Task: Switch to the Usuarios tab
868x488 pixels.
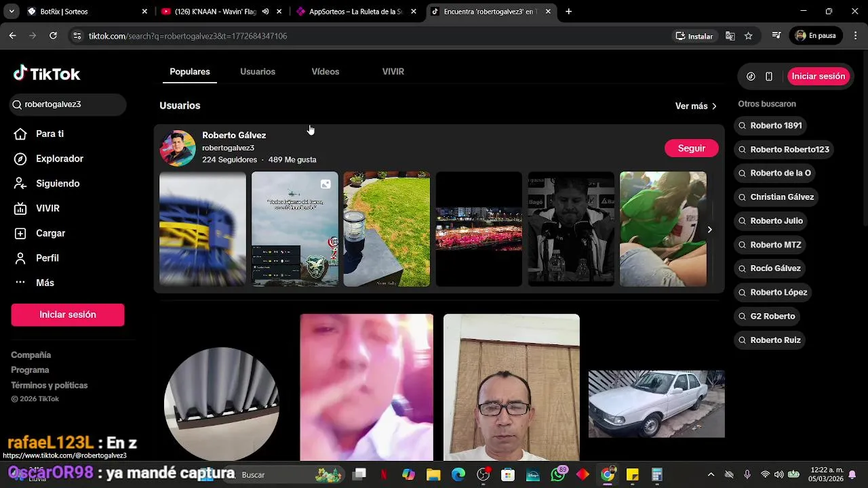Action: (x=258, y=72)
